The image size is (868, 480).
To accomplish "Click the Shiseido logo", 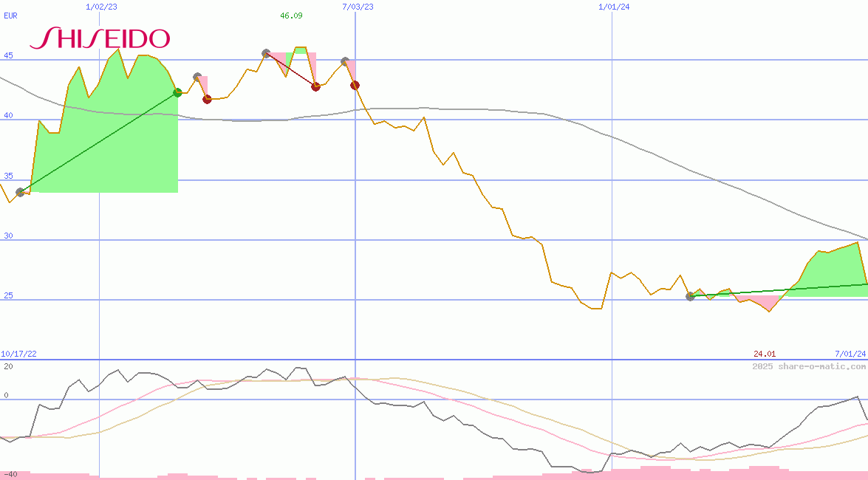I will [100, 38].
